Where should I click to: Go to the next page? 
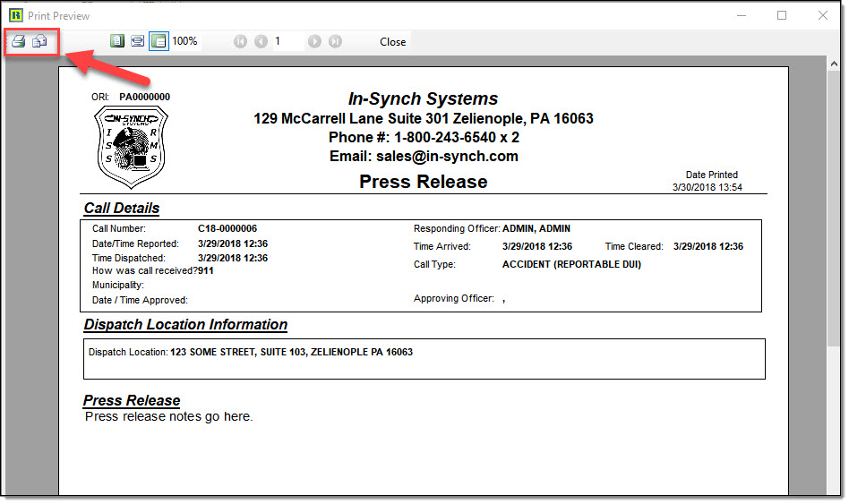point(314,41)
